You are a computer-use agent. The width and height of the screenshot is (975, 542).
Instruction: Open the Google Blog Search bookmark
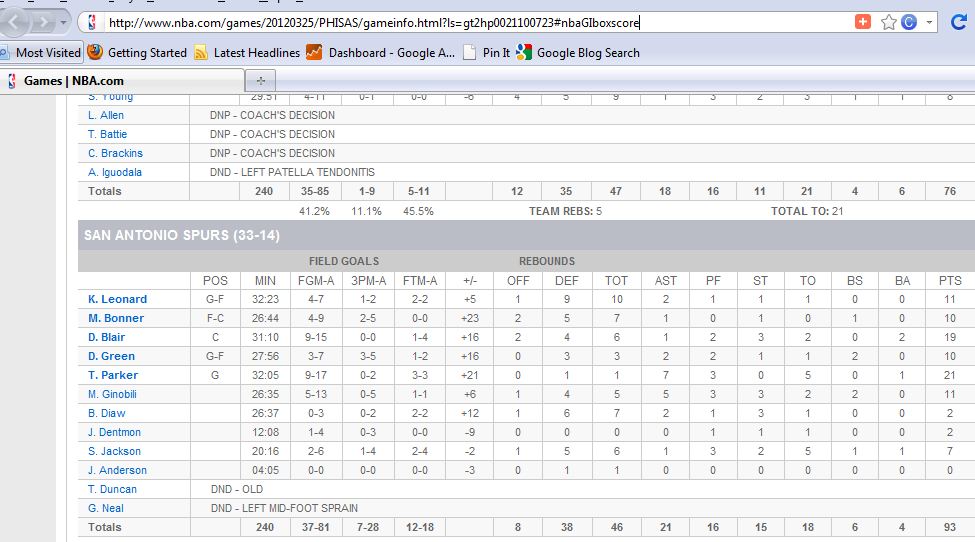[x=578, y=53]
